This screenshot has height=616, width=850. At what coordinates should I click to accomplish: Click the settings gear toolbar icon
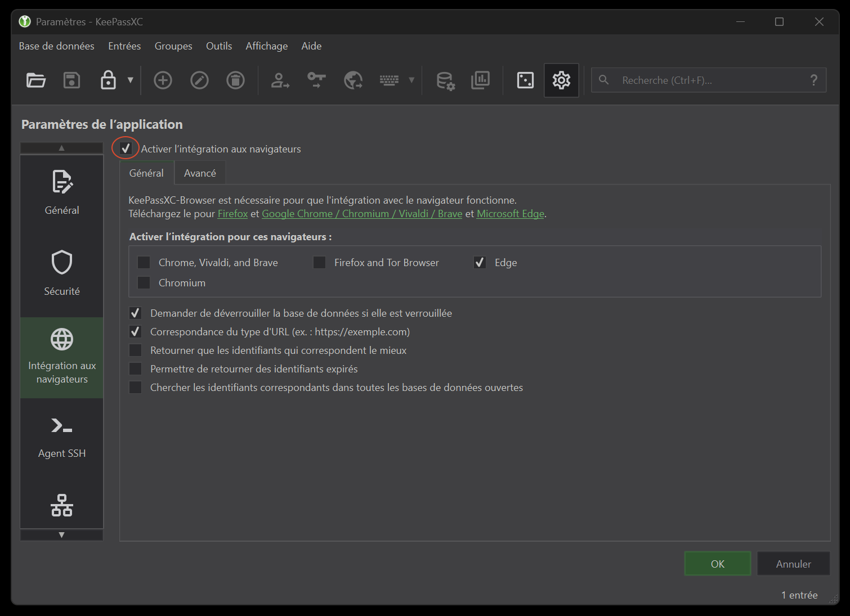coord(561,80)
